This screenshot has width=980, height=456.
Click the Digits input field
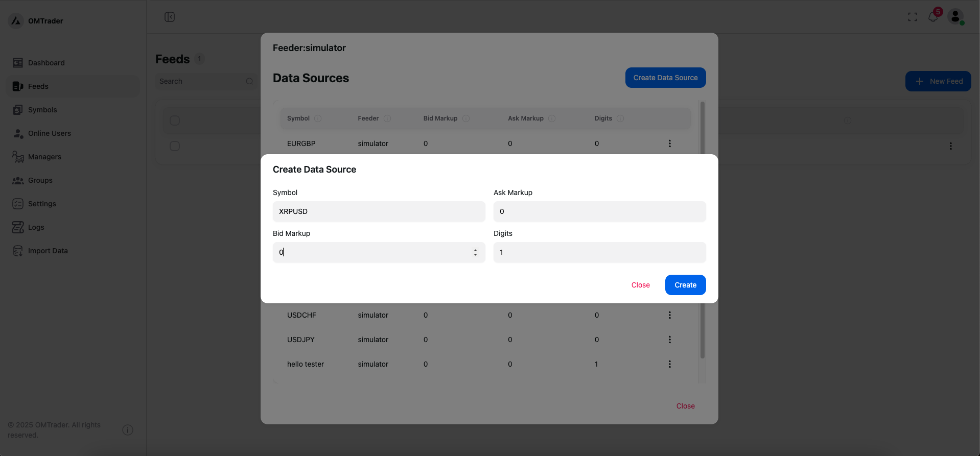pos(600,252)
